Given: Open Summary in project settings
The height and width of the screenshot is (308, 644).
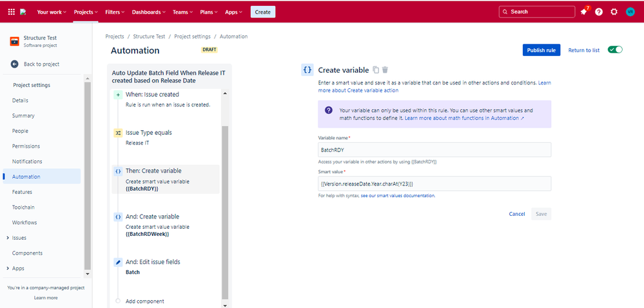Looking at the screenshot, I should 23,115.
